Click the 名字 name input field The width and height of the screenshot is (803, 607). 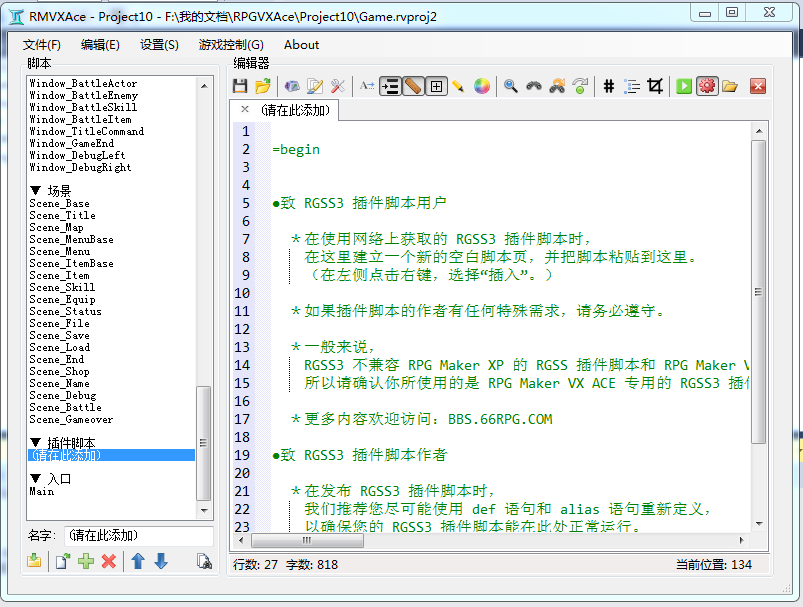click(138, 536)
